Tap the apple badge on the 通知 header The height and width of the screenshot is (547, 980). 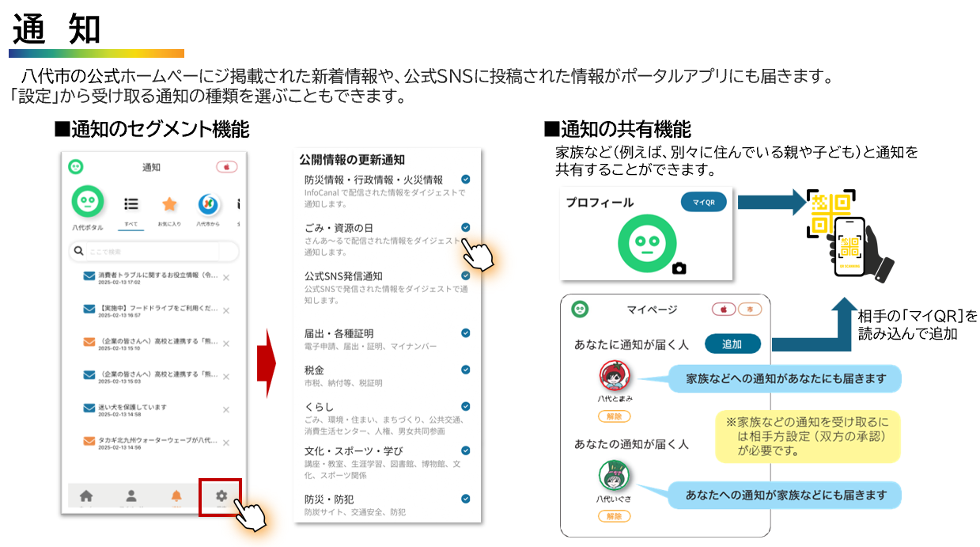(x=227, y=167)
